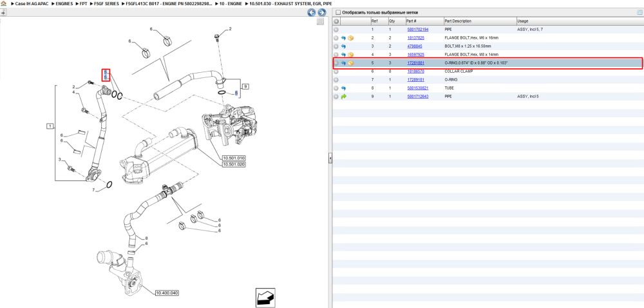
Task: Click blue arrow icon for part 4798845
Action: pos(343,46)
